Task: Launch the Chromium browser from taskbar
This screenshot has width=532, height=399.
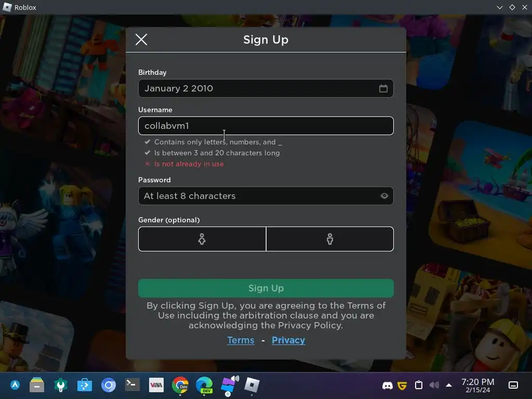Action: 109,385
